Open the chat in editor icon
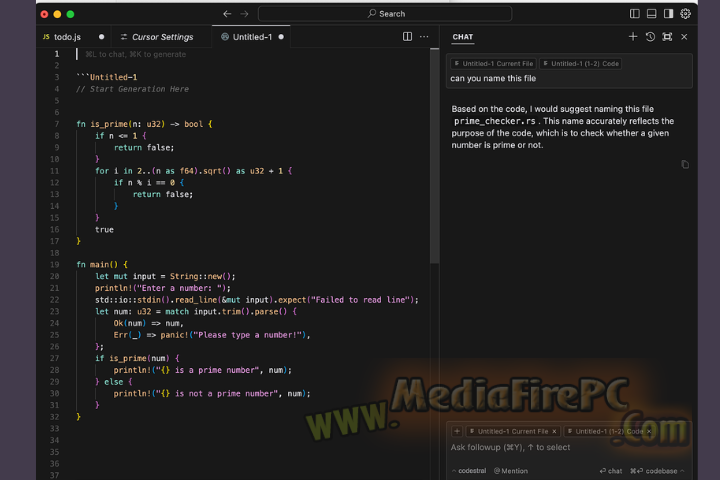This screenshot has height=480, width=720. click(x=667, y=36)
